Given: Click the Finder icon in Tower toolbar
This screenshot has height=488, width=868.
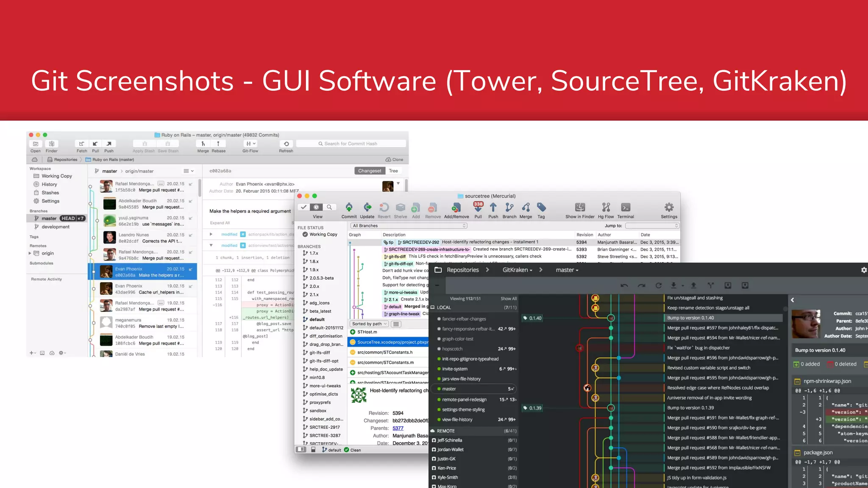Looking at the screenshot, I should [52, 144].
